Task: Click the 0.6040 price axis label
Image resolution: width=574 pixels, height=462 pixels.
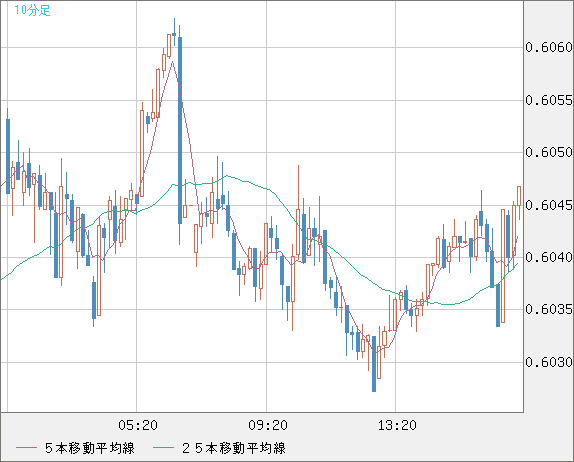Action: pyautogui.click(x=549, y=257)
